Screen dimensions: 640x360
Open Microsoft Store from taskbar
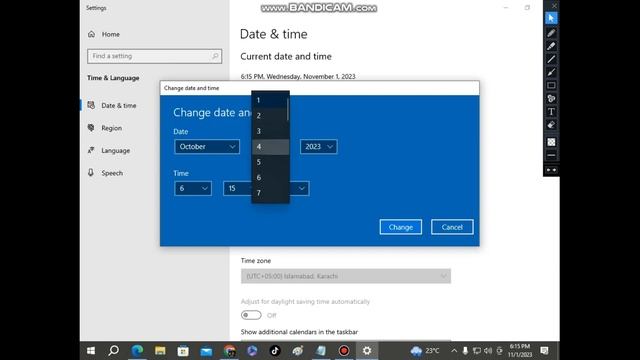tap(183, 351)
